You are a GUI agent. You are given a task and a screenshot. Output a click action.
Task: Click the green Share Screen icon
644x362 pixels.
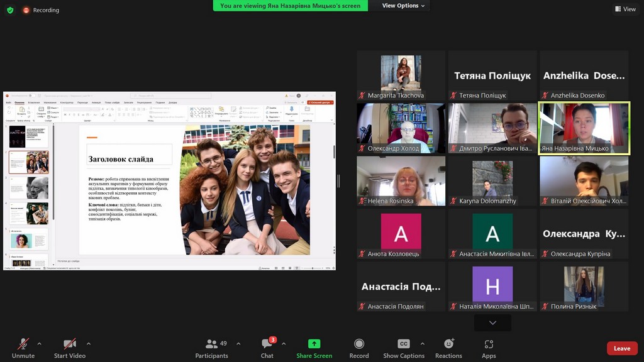(314, 344)
